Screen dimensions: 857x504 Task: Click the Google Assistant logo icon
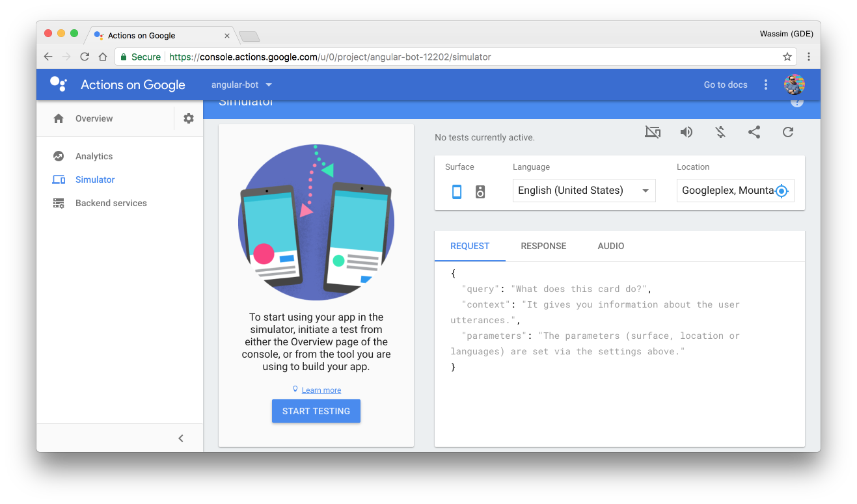(58, 85)
